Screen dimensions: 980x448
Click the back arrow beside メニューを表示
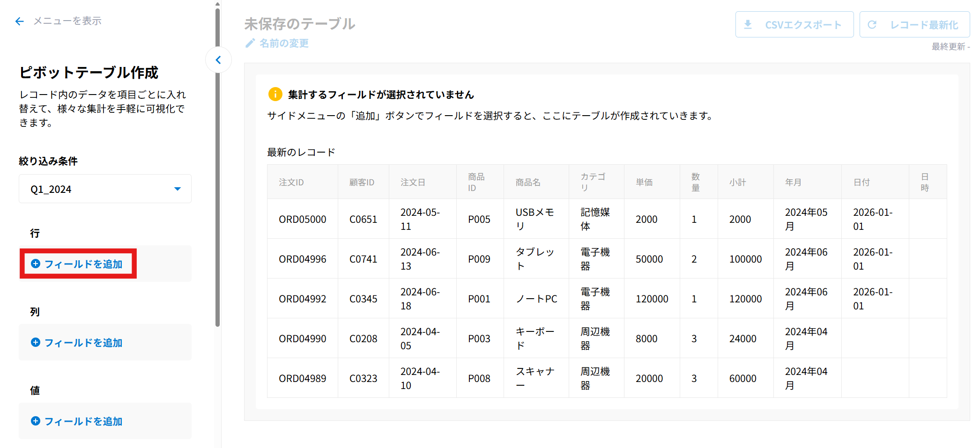pos(19,21)
